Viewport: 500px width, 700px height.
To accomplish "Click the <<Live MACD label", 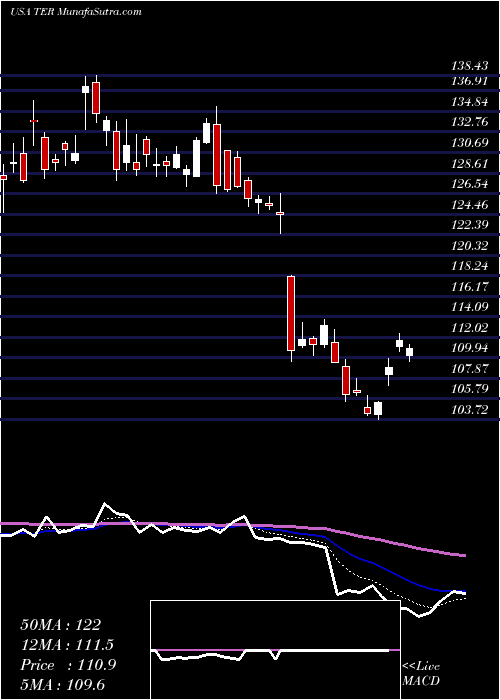I will [x=421, y=674].
